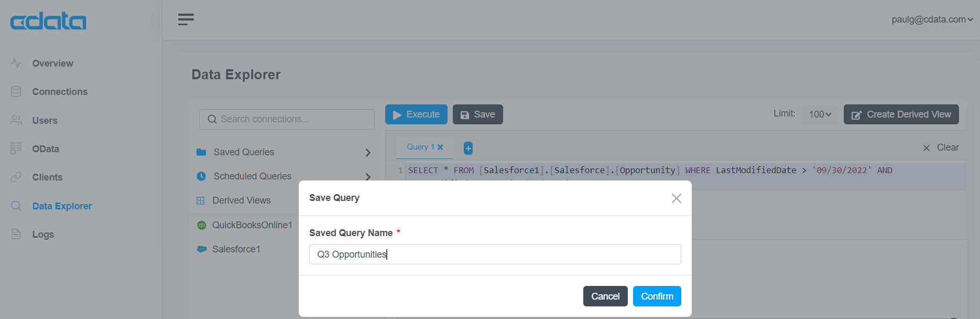Click the Salesforce cloud icon
The height and width of the screenshot is (319, 980).
[x=201, y=249]
